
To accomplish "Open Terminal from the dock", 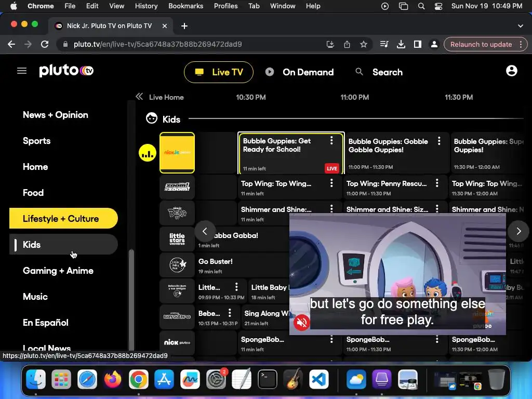I will 268,379.
